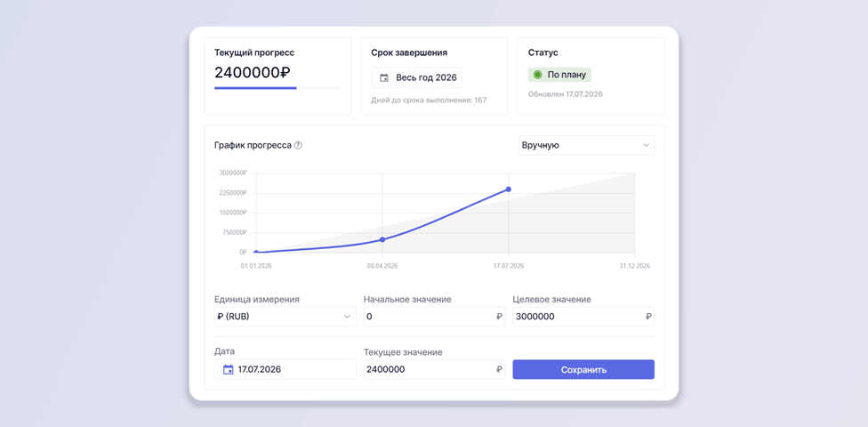Click the chevron in ₽ (RUB) select
The height and width of the screenshot is (427, 868).
pyautogui.click(x=347, y=317)
